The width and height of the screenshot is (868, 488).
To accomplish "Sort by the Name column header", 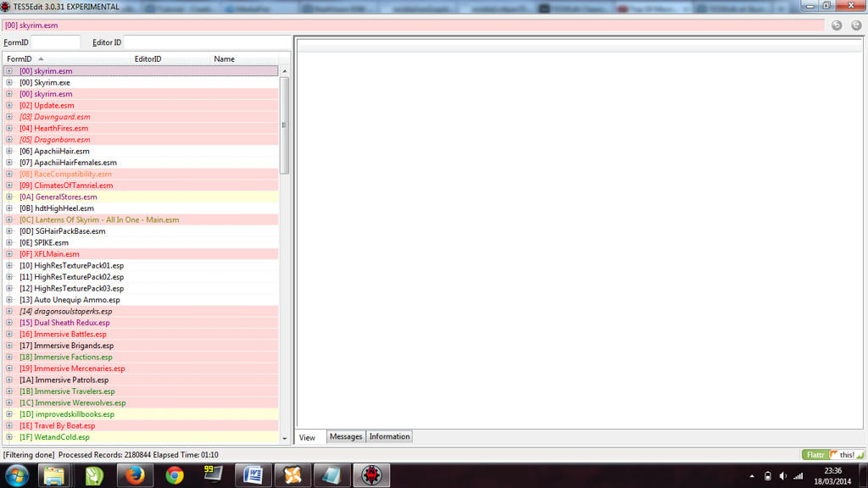I will [x=244, y=58].
